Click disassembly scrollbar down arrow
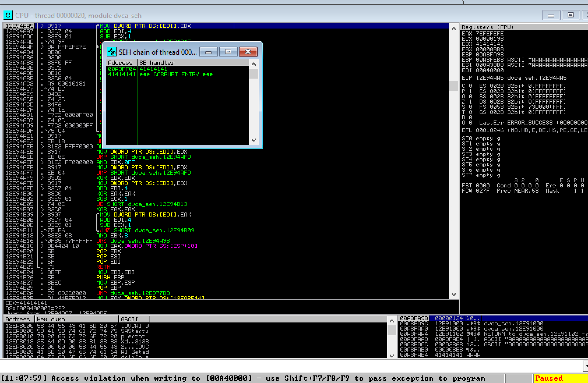Screen dimensions: 588x383 click(x=453, y=294)
